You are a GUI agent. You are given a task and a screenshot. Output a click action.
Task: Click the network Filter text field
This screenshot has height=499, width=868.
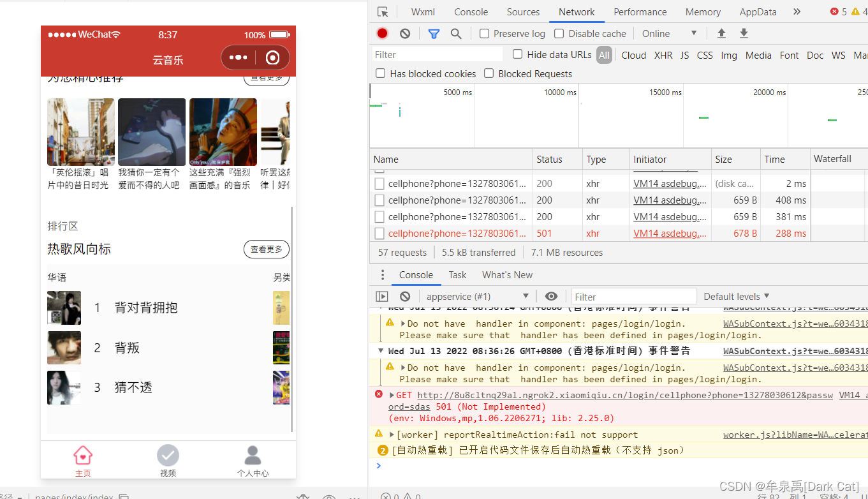tap(437, 55)
